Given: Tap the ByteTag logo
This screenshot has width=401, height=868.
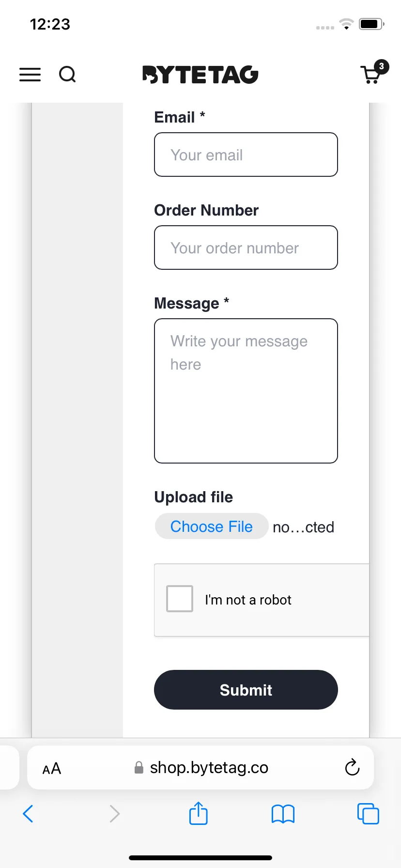Looking at the screenshot, I should pyautogui.click(x=200, y=75).
